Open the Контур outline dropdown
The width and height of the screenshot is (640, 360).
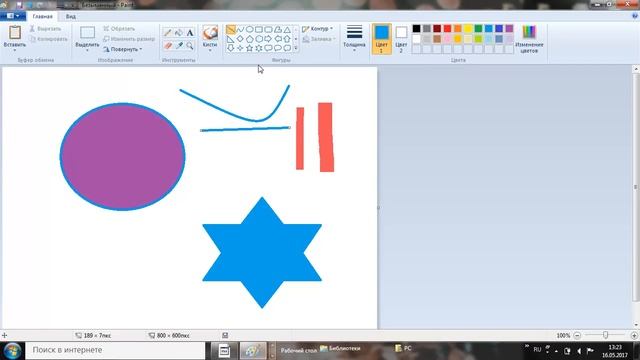pos(318,29)
